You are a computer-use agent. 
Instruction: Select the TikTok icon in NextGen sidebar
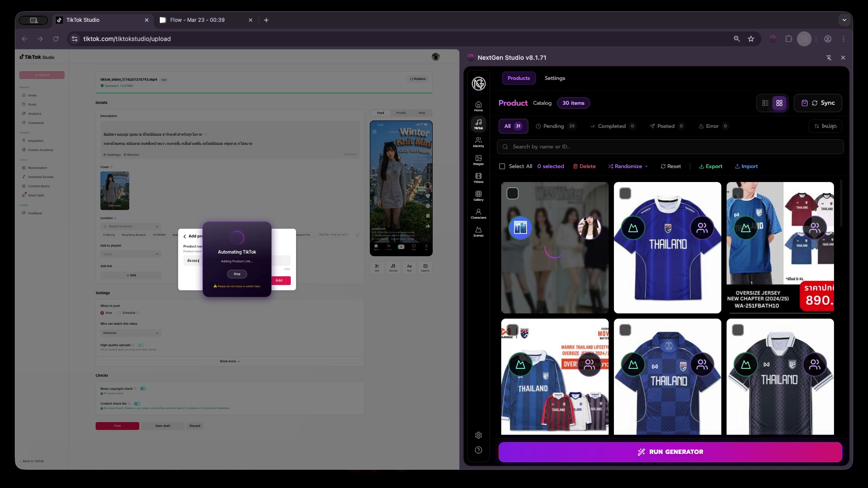click(x=479, y=124)
